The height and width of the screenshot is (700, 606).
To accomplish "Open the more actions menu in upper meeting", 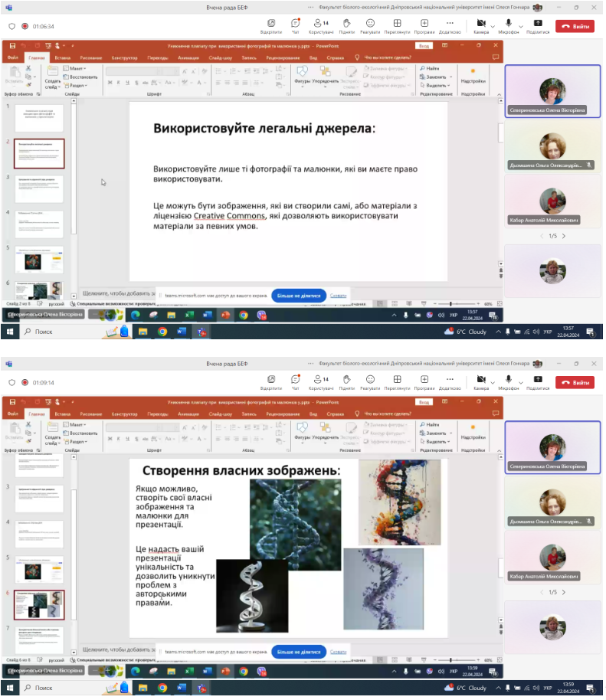I will [x=450, y=26].
